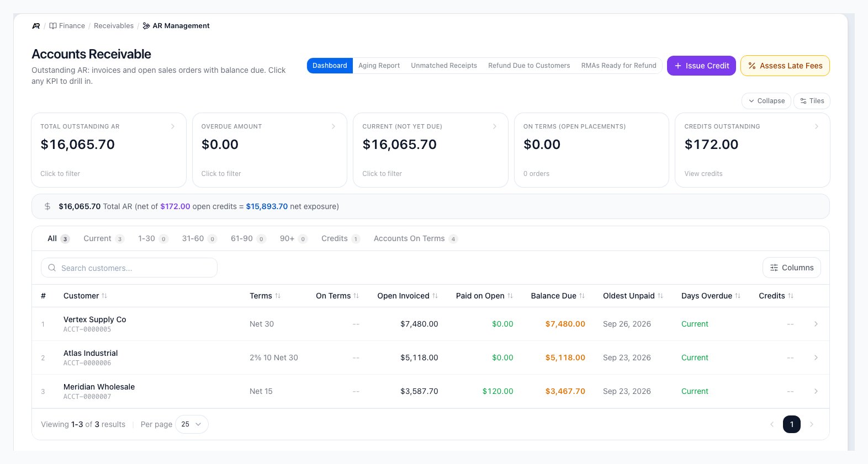Screen dimensions: 868x464
Task: Filter by the 31-60 aging bucket
Action: (199, 239)
